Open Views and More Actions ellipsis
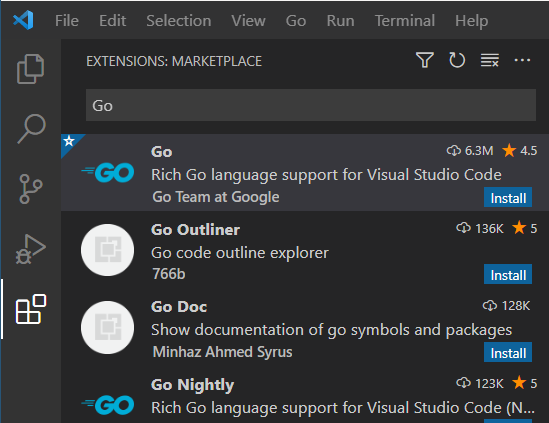549x423 pixels. click(x=522, y=60)
